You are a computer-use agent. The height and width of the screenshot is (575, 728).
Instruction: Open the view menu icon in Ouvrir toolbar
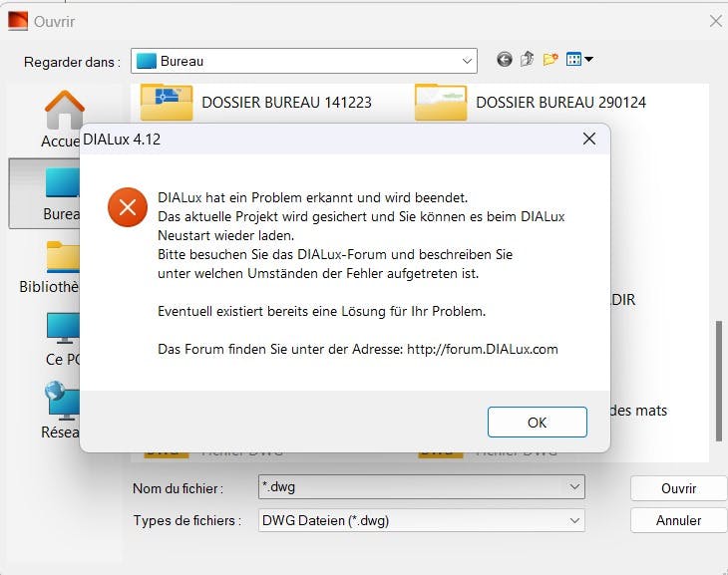579,60
